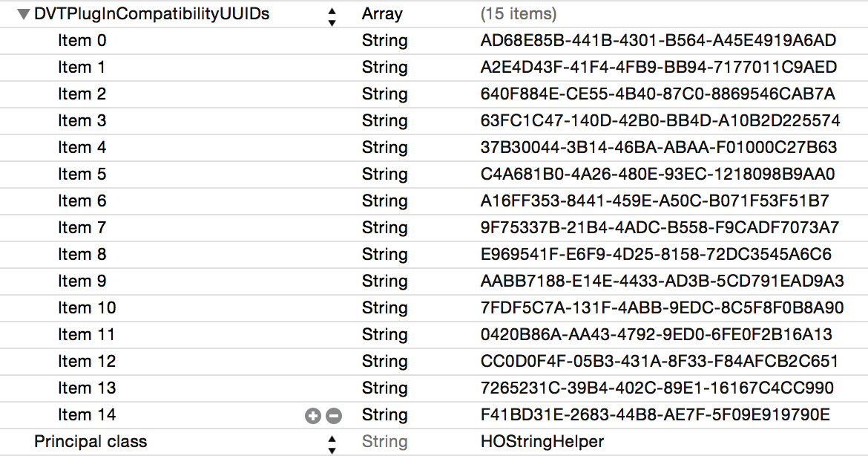Add a new item with plus icon
The height and width of the screenshot is (456, 868).
point(313,416)
